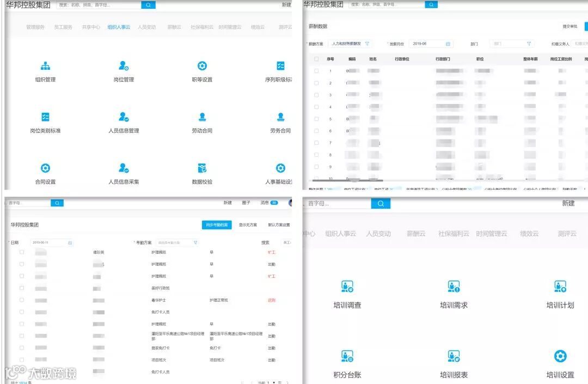Open the 培训设置 gear icon
The width and height of the screenshot is (588, 384).
(560, 356)
